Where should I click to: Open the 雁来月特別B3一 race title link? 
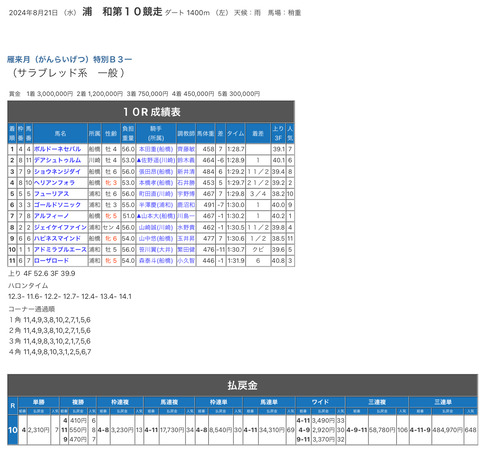tap(69, 59)
